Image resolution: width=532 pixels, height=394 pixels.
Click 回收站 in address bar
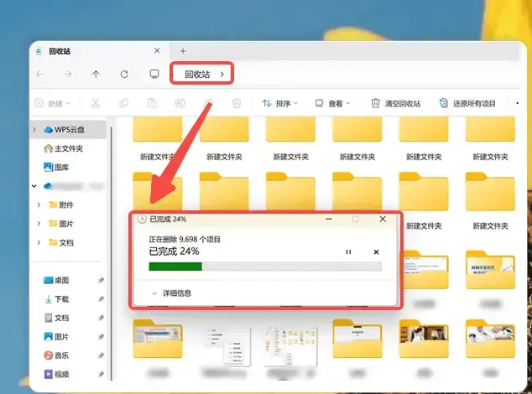click(x=197, y=75)
